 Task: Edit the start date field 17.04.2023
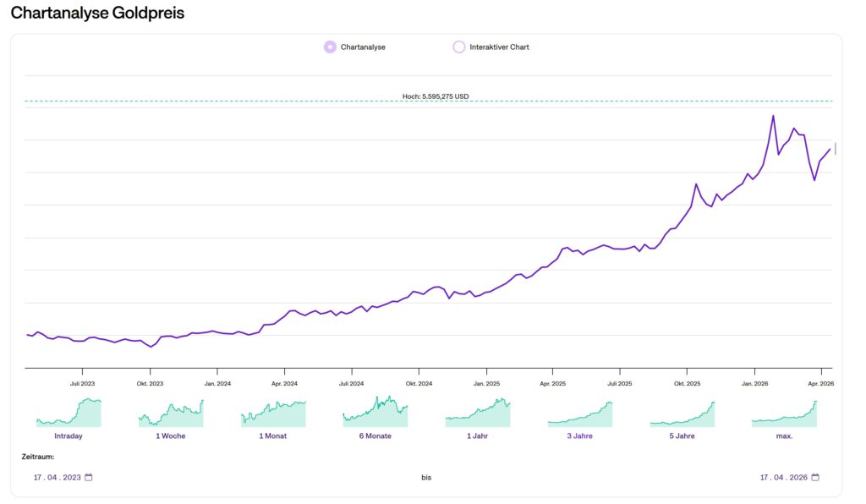pos(57,477)
